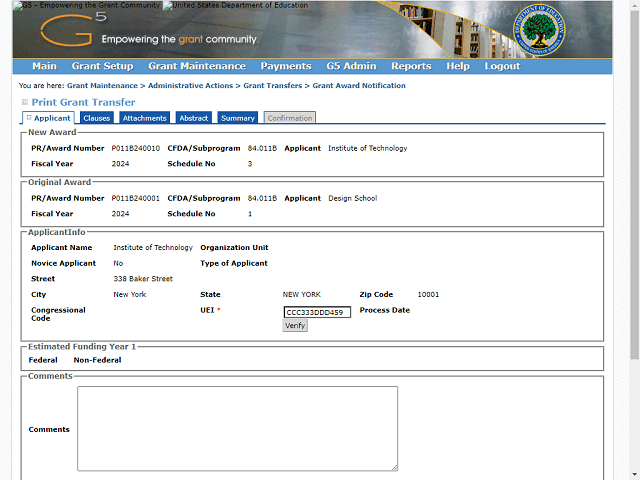The height and width of the screenshot is (480, 640).
Task: Open the Main menu
Action: point(44,66)
